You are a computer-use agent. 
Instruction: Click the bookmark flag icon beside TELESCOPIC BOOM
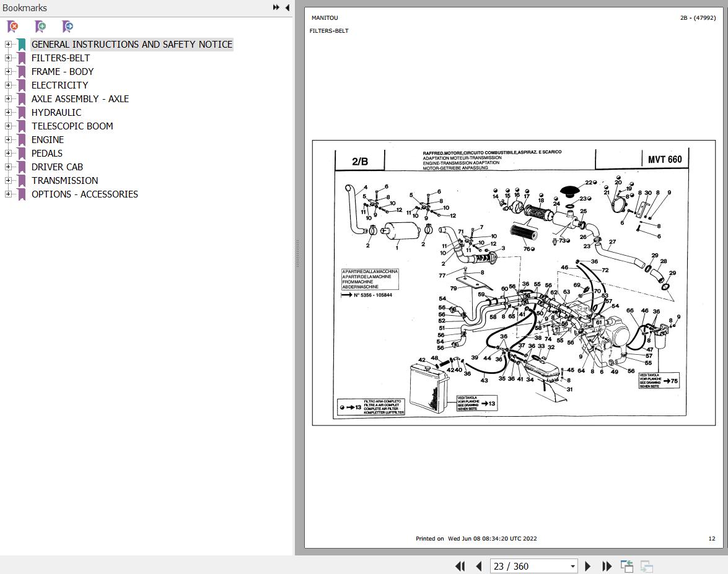pos(22,126)
